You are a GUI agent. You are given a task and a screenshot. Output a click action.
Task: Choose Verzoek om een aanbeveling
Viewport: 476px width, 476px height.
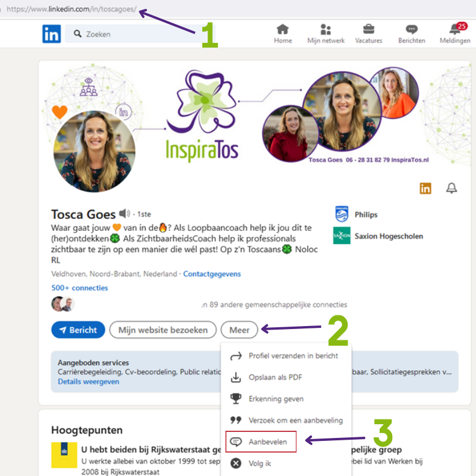pos(286,421)
